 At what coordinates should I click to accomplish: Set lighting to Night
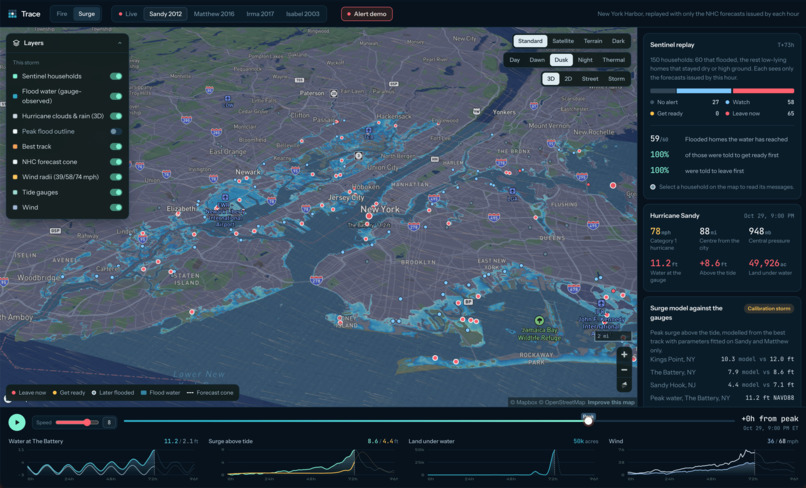pyautogui.click(x=585, y=60)
